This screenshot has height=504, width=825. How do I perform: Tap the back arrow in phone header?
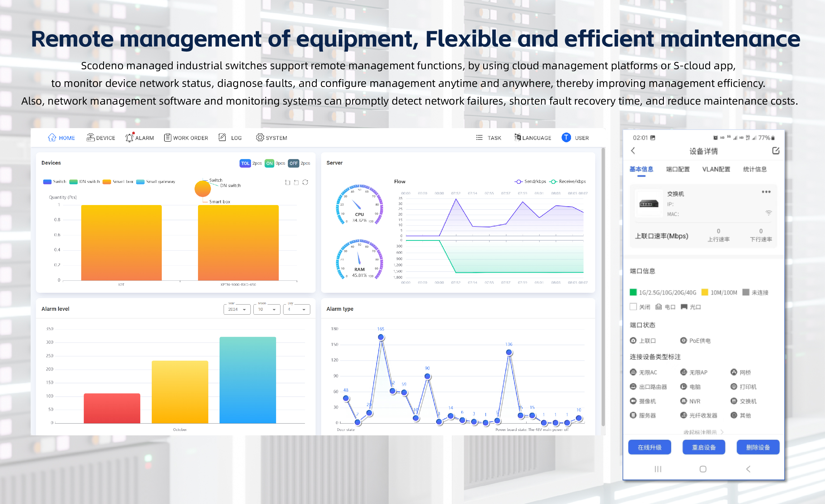point(633,151)
